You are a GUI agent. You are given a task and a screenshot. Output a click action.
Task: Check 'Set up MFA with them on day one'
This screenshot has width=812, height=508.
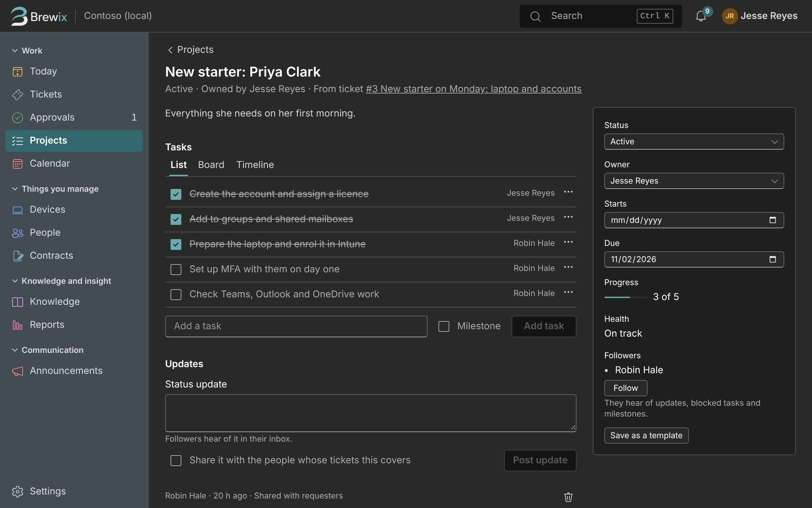click(176, 270)
